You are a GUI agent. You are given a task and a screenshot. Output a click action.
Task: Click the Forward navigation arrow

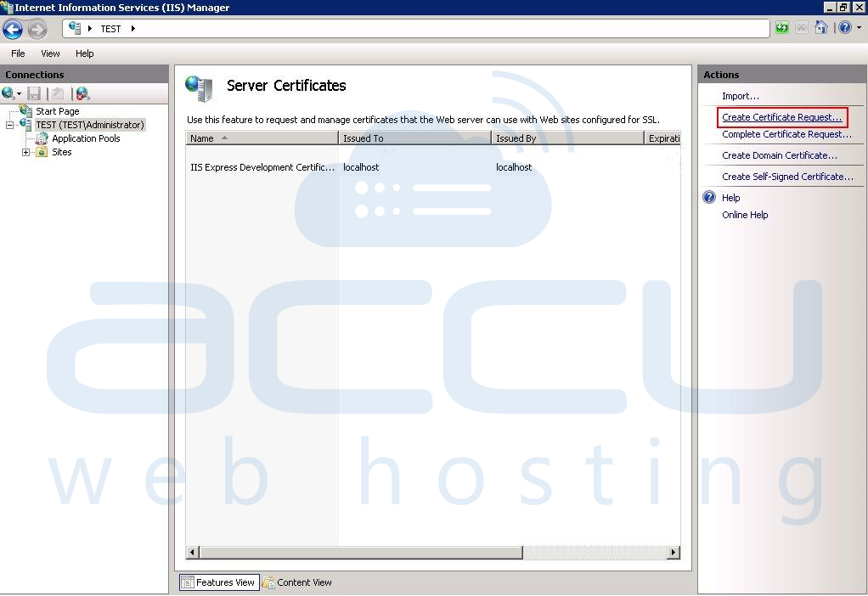pos(37,30)
